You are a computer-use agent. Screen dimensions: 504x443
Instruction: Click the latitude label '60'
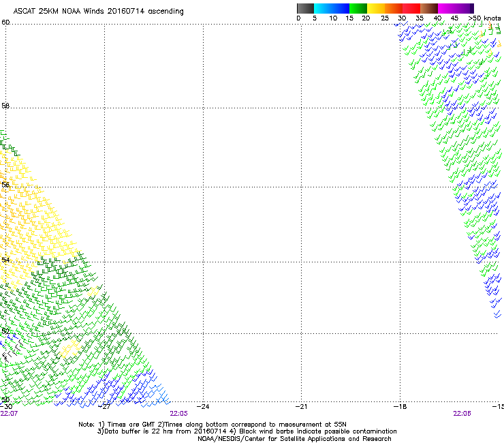coord(5,22)
